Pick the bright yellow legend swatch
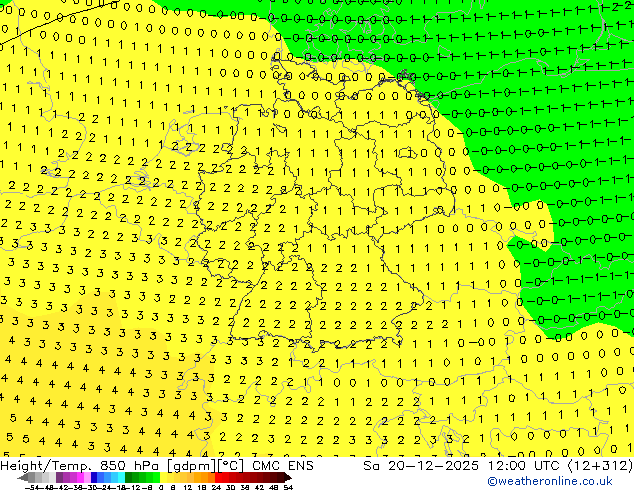This screenshot has height=490, width=634. pos(163,478)
